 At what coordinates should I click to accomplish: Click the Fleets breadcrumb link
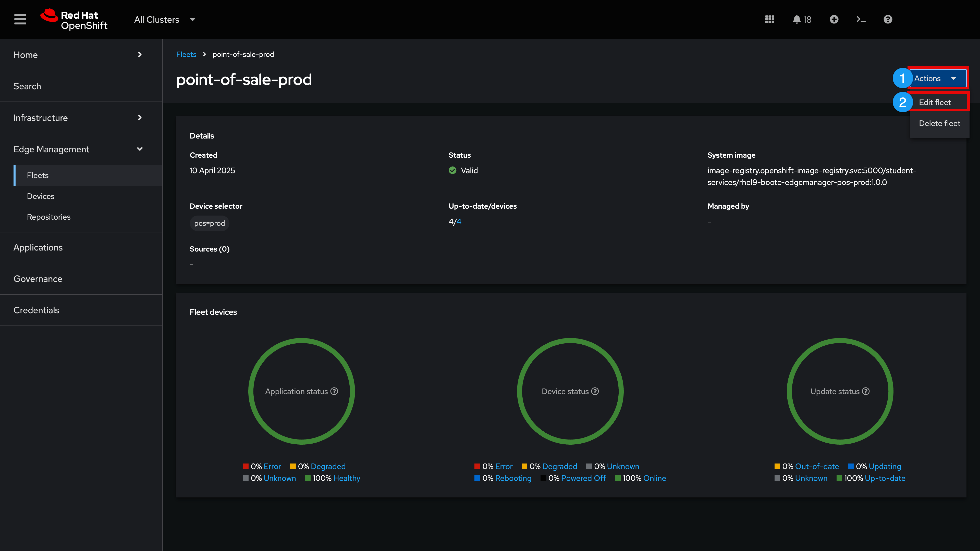point(186,54)
